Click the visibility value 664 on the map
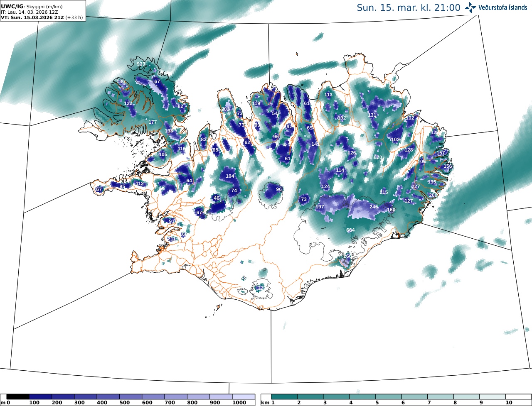532x406 pixels. (x=350, y=230)
